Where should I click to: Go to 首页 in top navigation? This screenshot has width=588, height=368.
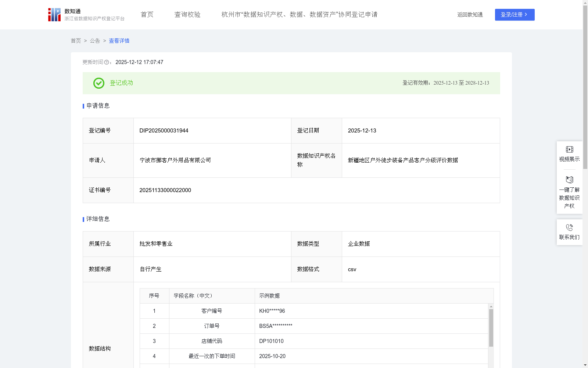click(147, 15)
